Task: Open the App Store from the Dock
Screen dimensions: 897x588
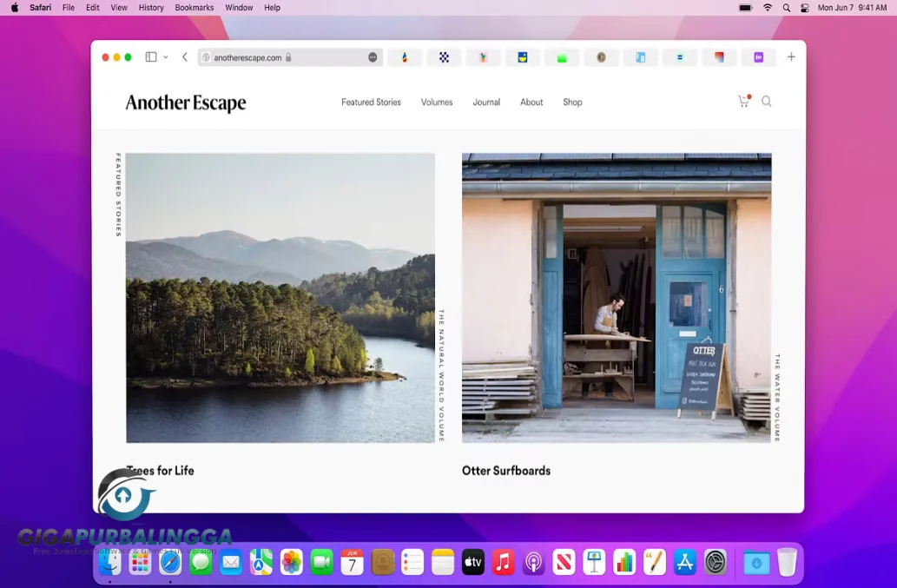Action: 684,562
